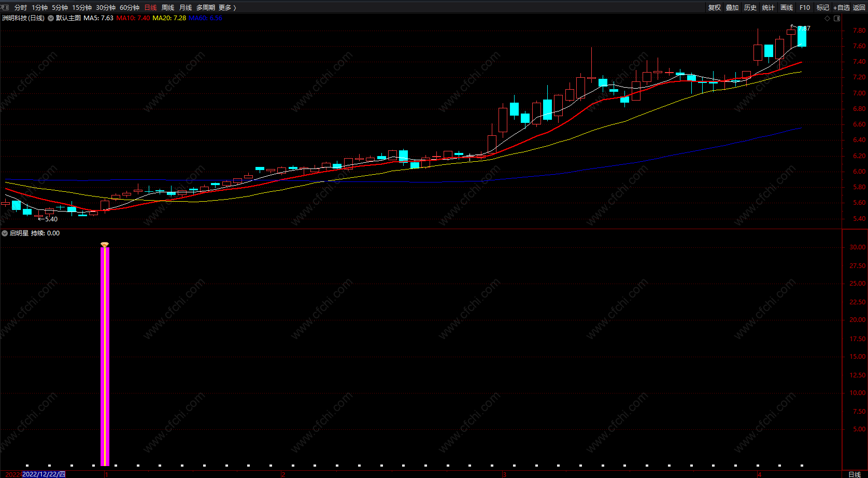Switch to the 月线 monthly chart
The height and width of the screenshot is (478, 868).
coord(186,8)
